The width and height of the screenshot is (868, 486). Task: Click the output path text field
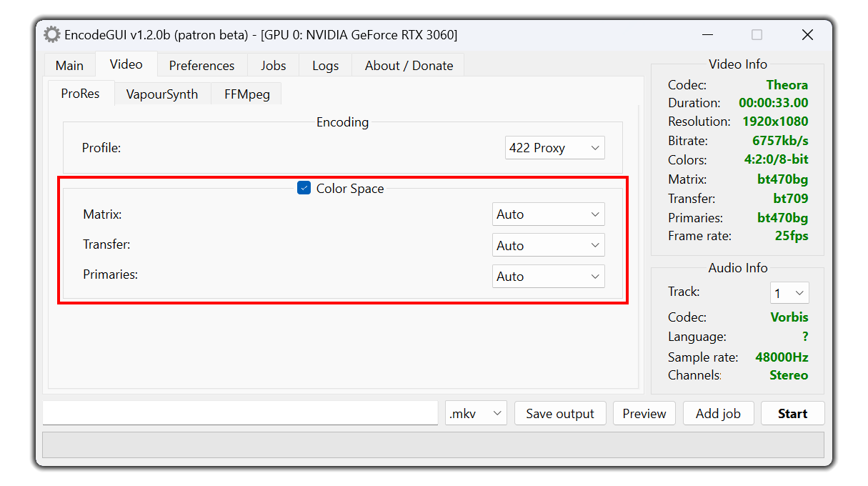point(240,413)
